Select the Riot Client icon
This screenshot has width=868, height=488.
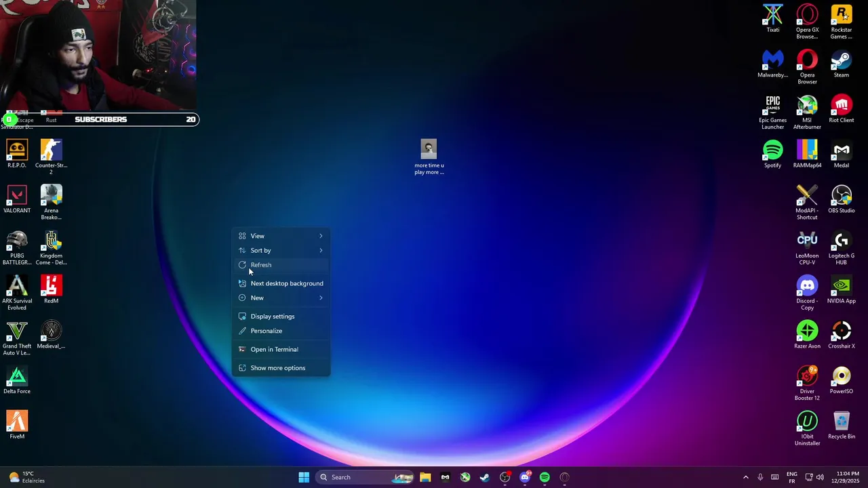click(x=842, y=109)
